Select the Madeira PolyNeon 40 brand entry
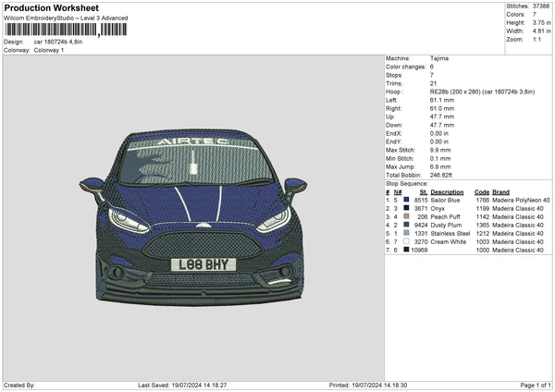The width and height of the screenshot is (555, 392). point(521,201)
